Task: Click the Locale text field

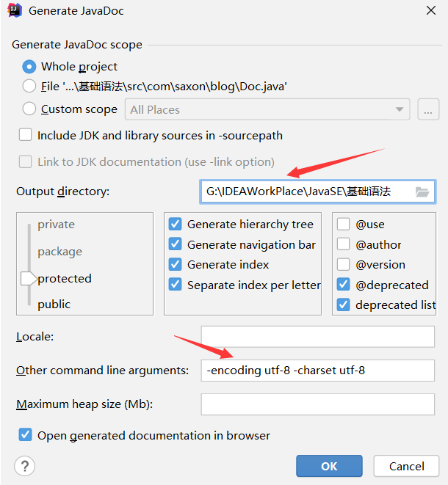Action: (317, 337)
